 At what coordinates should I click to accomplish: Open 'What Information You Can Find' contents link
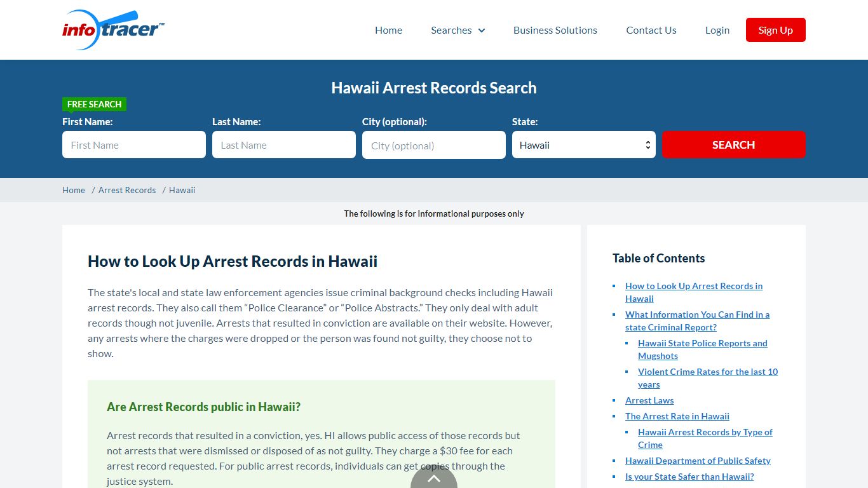click(697, 321)
